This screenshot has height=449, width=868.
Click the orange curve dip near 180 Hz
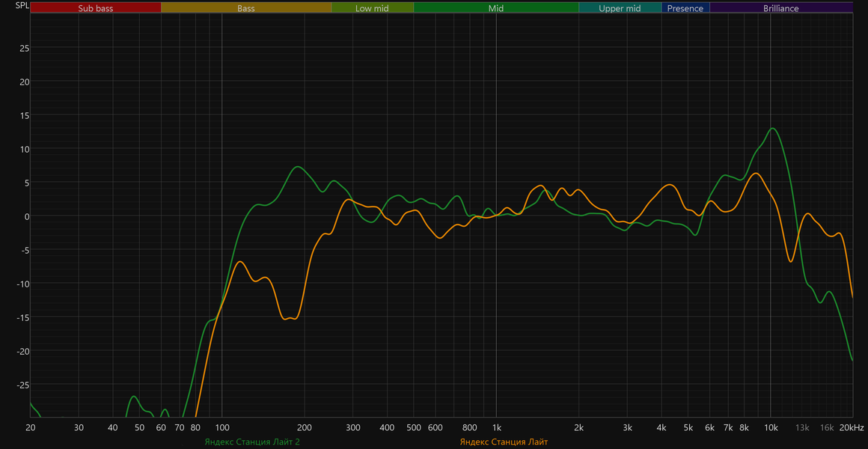click(290, 318)
